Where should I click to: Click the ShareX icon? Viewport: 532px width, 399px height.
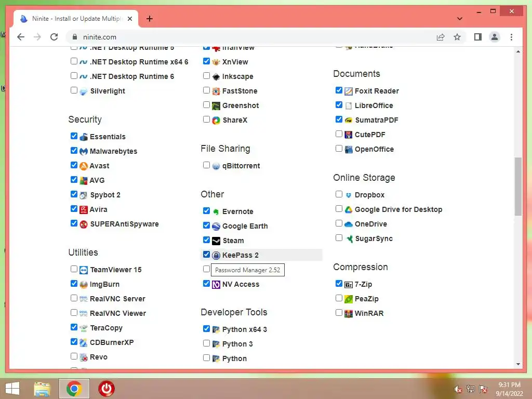pos(216,120)
